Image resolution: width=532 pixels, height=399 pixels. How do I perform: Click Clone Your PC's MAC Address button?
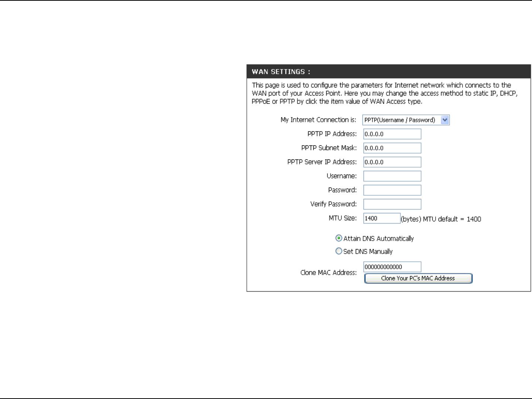[418, 278]
